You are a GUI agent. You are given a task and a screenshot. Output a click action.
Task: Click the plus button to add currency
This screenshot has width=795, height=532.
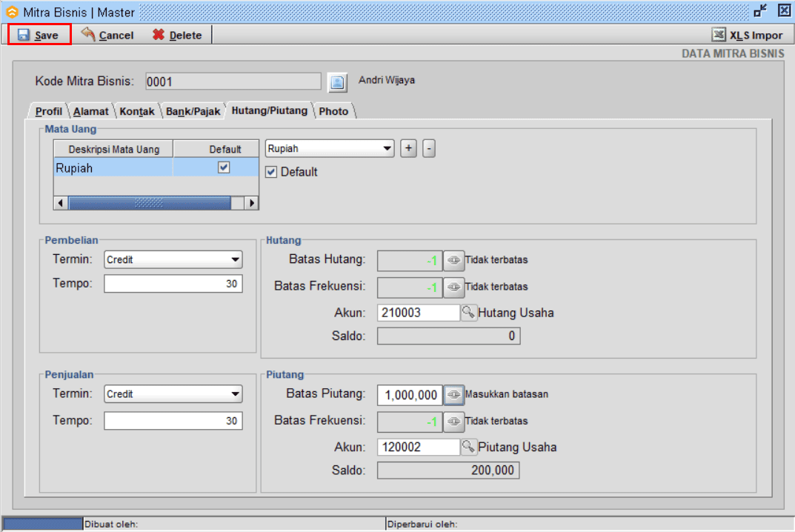(409, 149)
